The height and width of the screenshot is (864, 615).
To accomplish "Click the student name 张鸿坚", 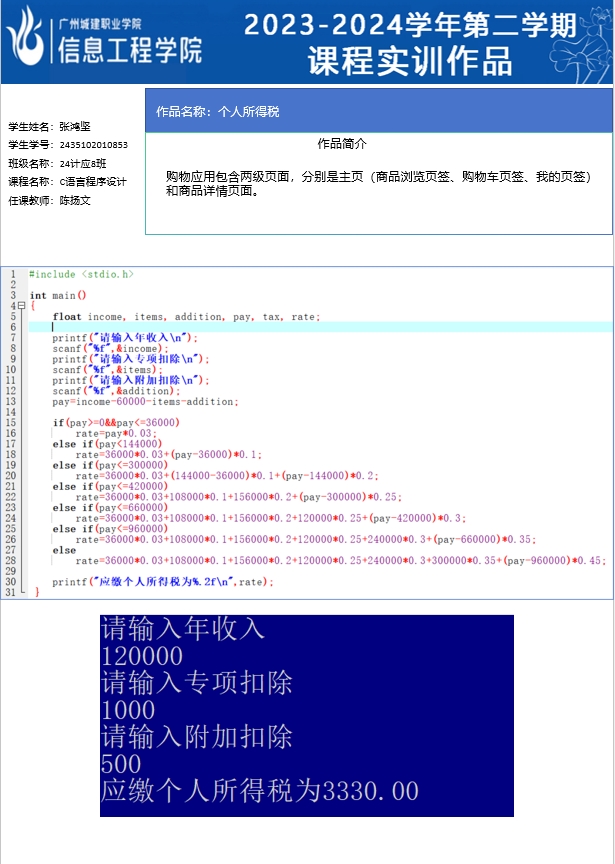I will click(74, 128).
